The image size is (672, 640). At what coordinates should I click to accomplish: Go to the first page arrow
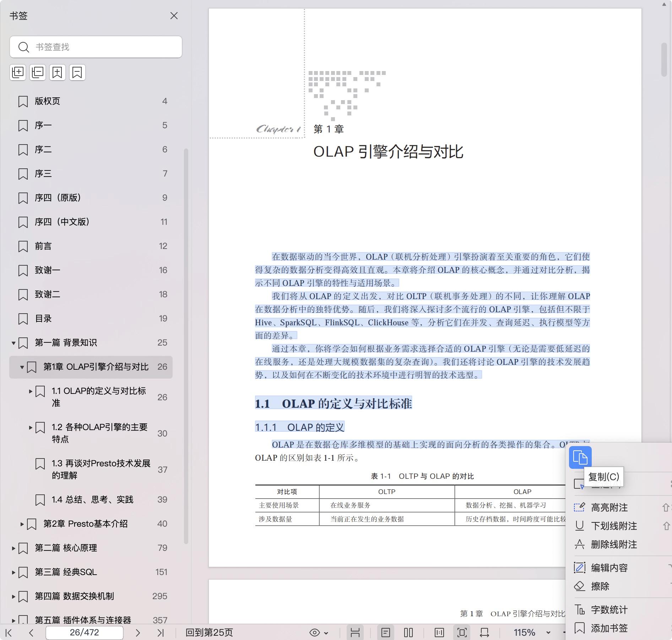9,633
